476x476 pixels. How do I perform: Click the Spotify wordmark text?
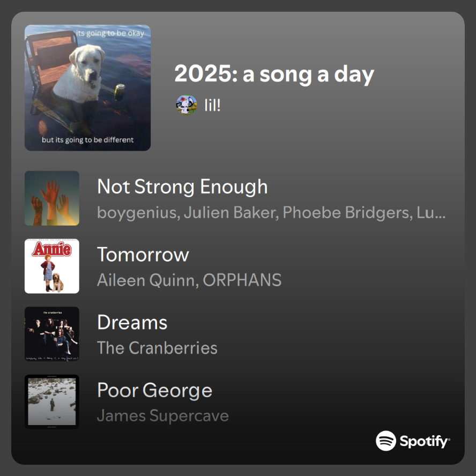tap(425, 441)
